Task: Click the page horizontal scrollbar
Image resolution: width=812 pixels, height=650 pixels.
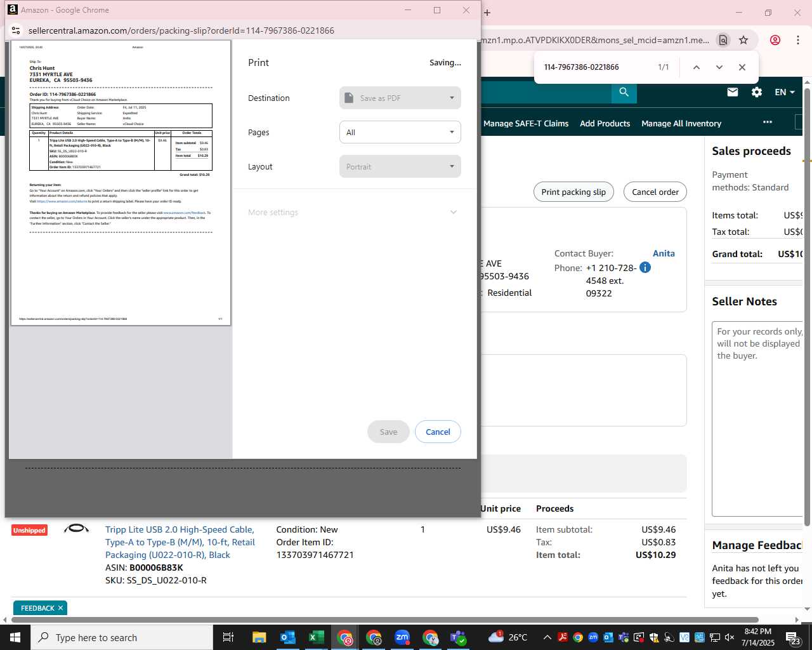Action: 386,620
